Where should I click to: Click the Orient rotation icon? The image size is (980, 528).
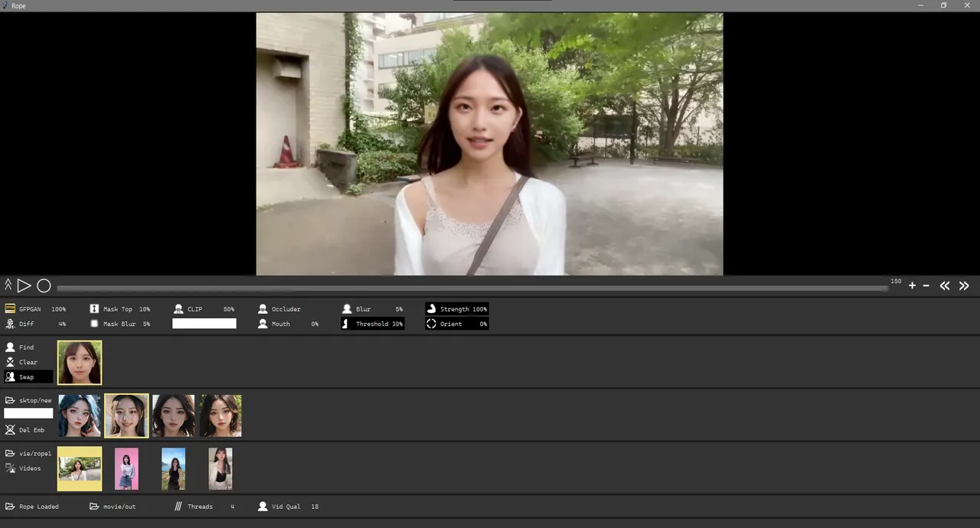coord(431,324)
